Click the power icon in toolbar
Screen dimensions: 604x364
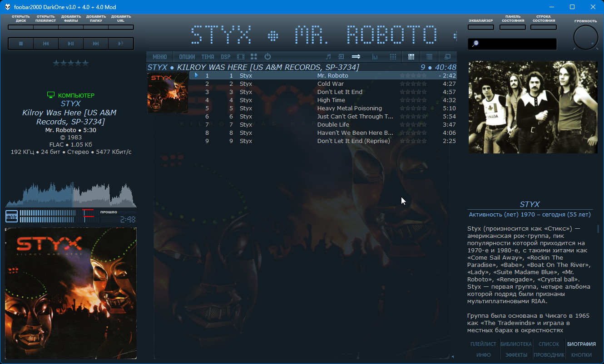coord(267,57)
